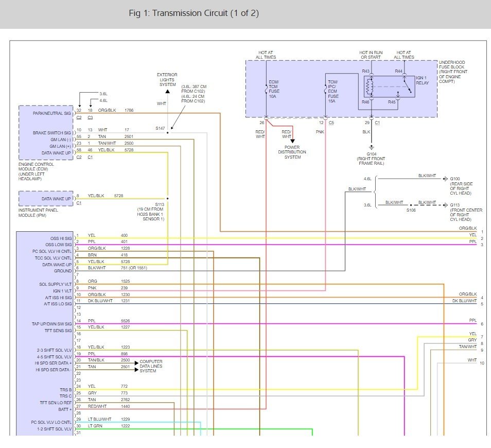The image size is (491, 448).
Task: Click 'PC SOL VLV LO CNTL' label
Action: point(51,422)
